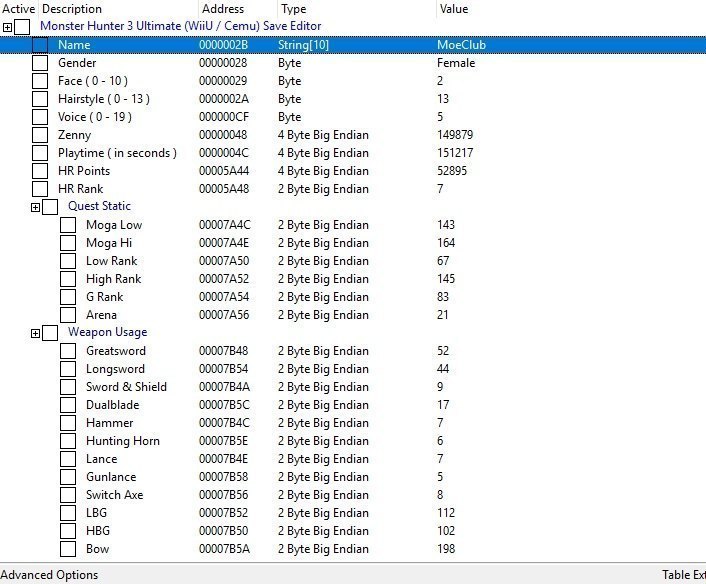Tick the G Rank checkbox
This screenshot has height=584, width=706.
(x=68, y=297)
